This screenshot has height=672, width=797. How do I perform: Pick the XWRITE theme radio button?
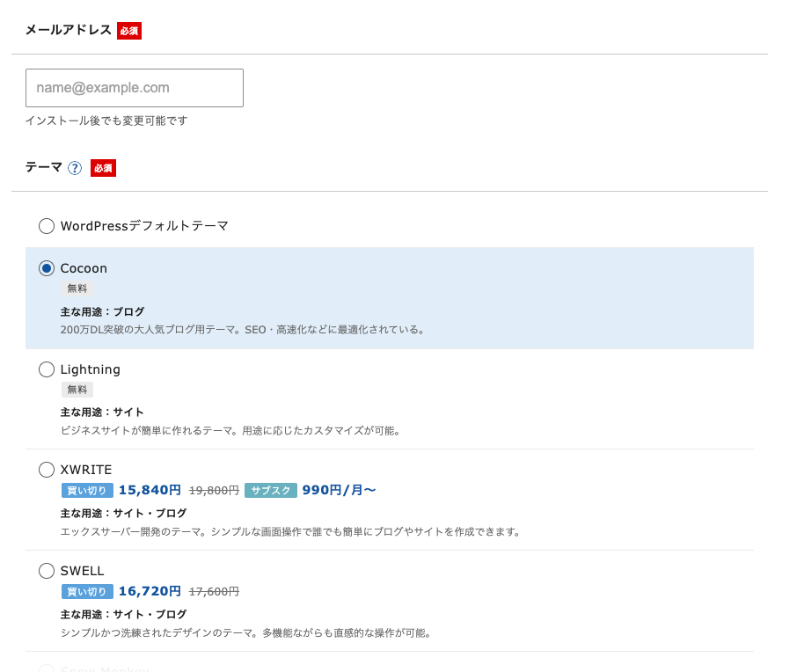click(47, 470)
